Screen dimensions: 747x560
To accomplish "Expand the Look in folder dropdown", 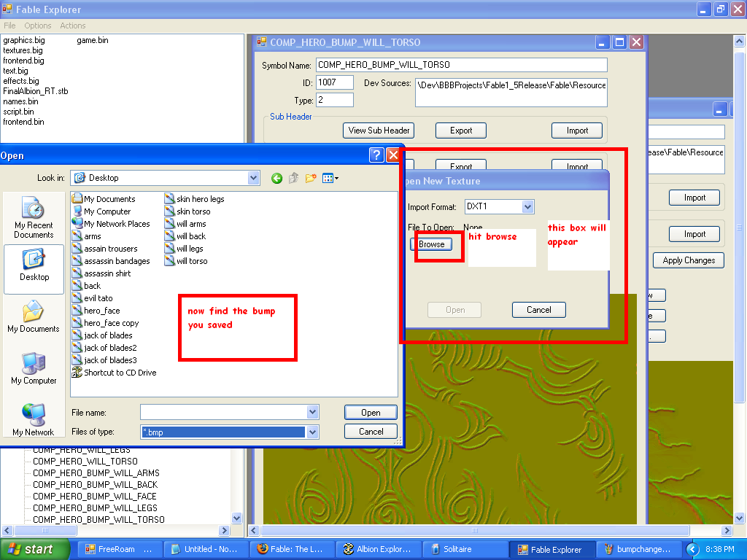I will (253, 178).
